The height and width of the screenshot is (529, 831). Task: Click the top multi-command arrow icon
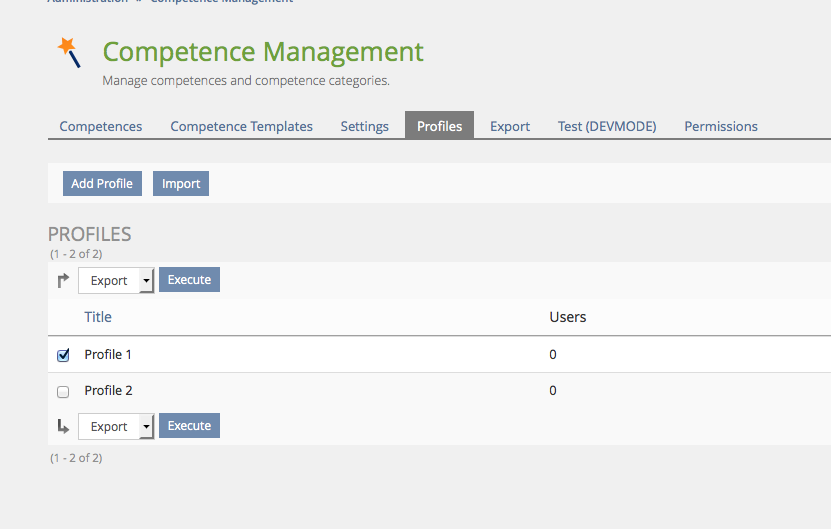[x=63, y=281]
